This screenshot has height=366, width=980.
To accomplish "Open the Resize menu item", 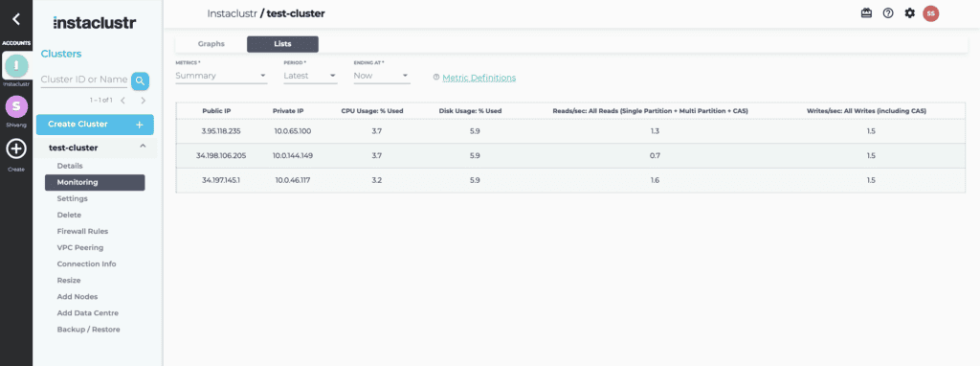I will 69,281.
